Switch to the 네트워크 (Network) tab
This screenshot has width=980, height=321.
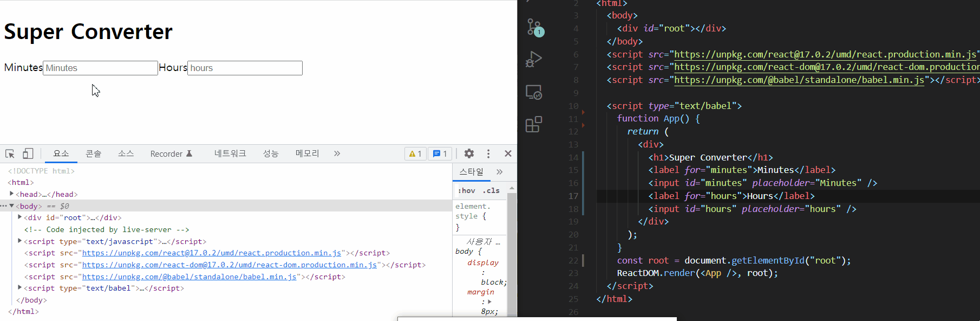click(x=230, y=153)
